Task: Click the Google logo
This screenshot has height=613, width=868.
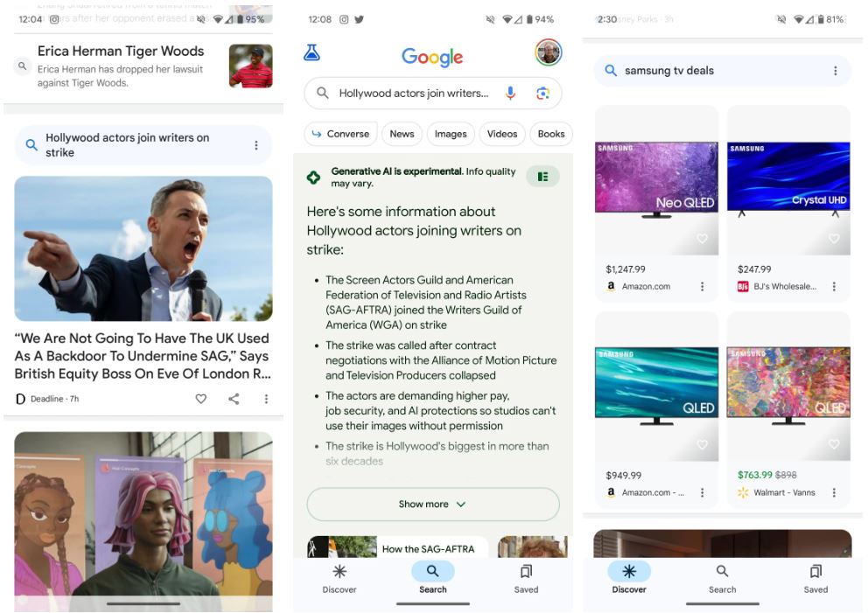Action: click(432, 57)
